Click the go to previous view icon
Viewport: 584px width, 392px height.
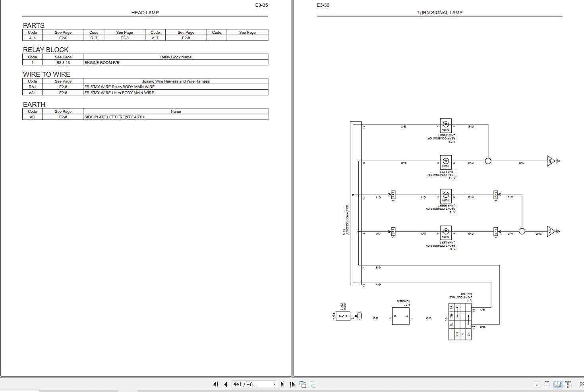point(303,384)
